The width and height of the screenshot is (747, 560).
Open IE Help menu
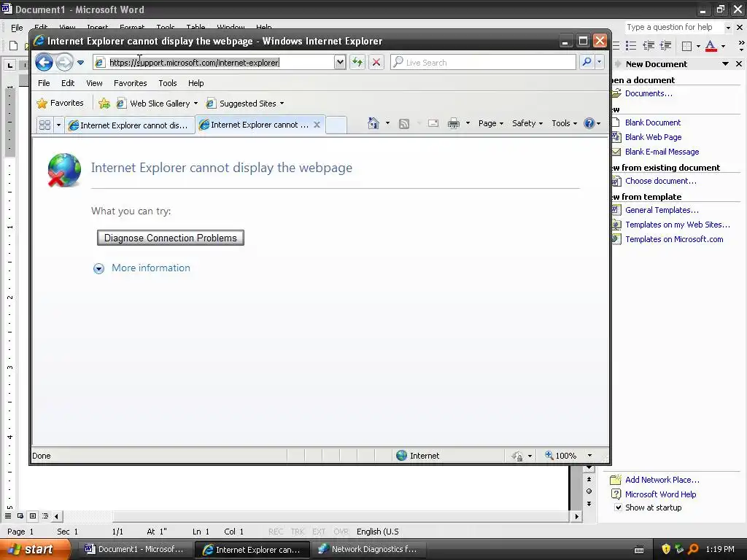click(x=196, y=83)
